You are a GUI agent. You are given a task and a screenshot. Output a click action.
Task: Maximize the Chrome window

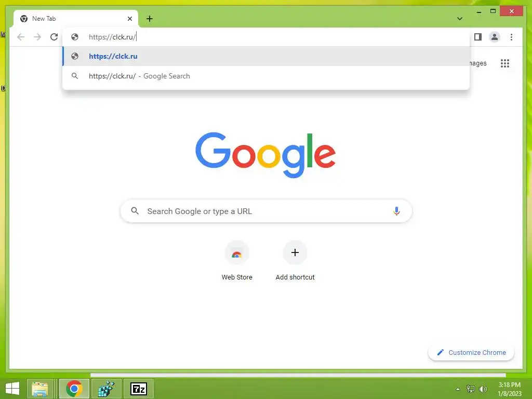pyautogui.click(x=493, y=11)
